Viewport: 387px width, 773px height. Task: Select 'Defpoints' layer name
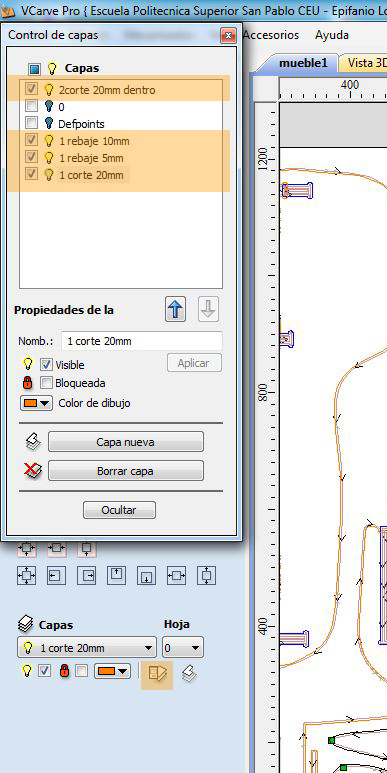point(81,123)
